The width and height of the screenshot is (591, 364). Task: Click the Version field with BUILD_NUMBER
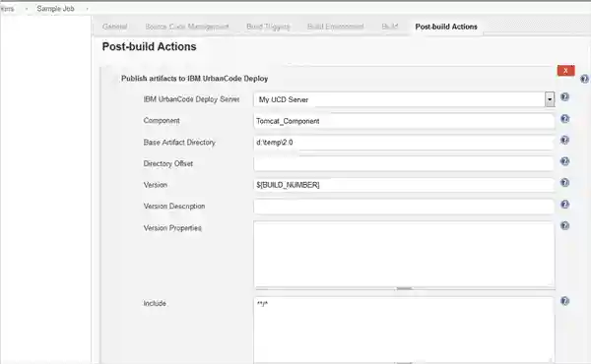tap(404, 185)
